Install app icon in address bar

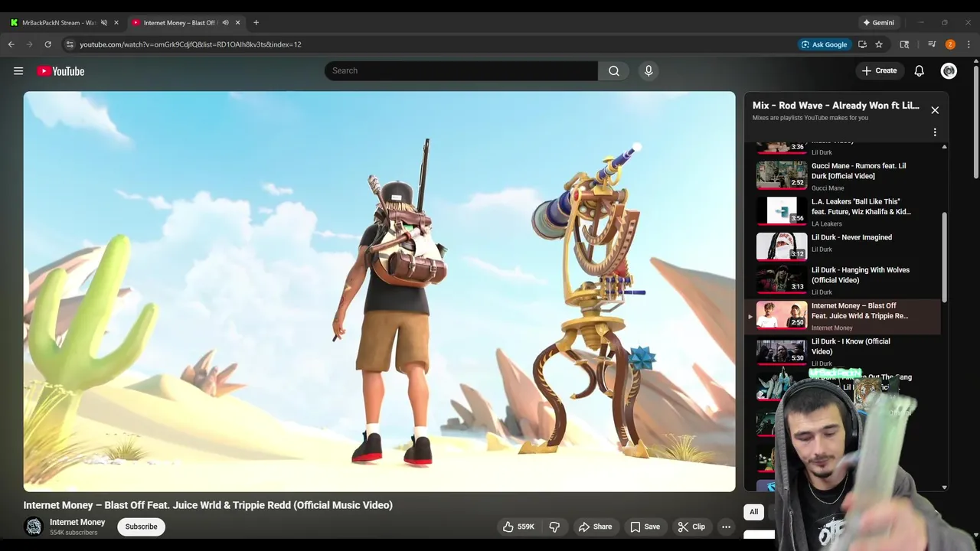pyautogui.click(x=862, y=44)
